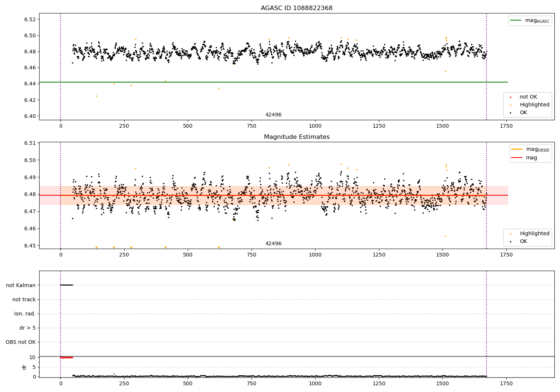Click the OK marker in middle plot legend
Screen dimensions: 560x392
pos(510,242)
